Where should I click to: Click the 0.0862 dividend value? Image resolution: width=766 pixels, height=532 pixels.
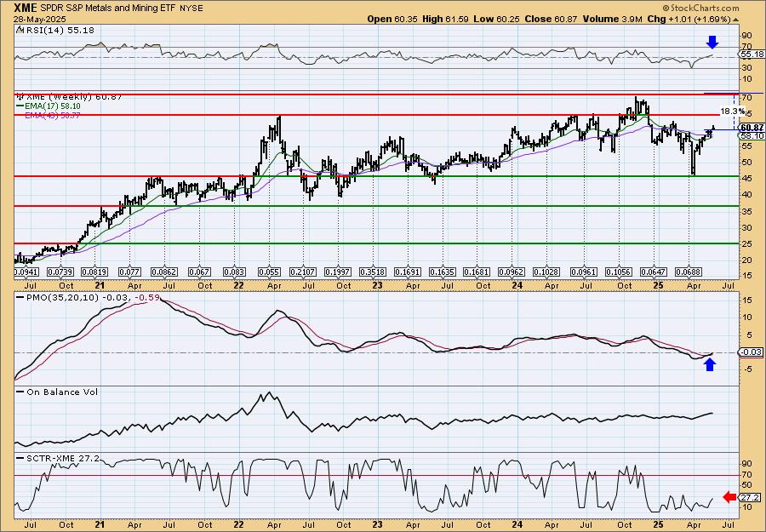click(164, 272)
